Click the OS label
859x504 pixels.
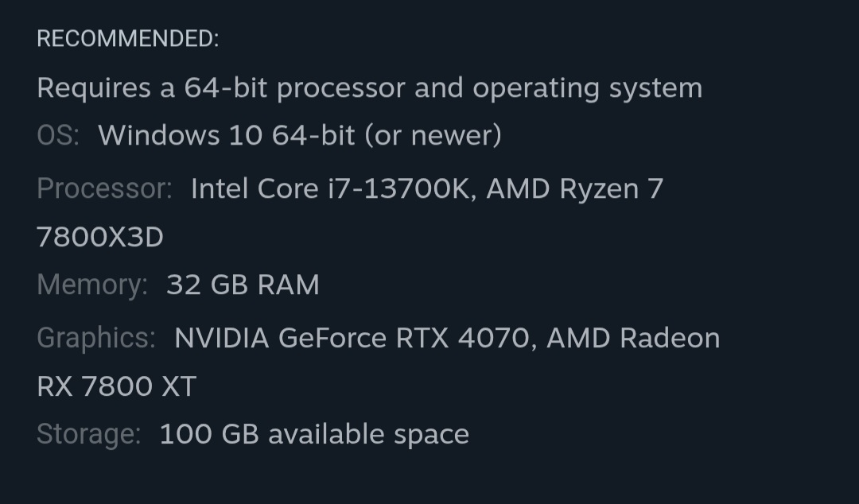pyautogui.click(x=58, y=135)
